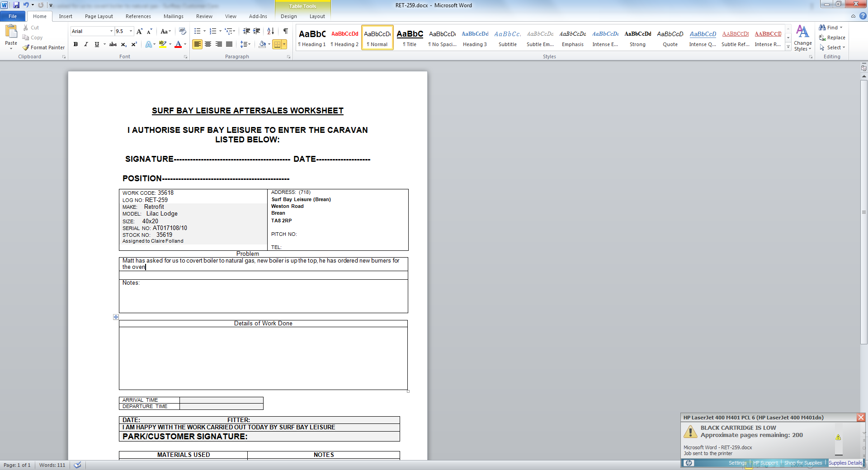Viewport: 868px width, 470px height.
Task: Switch to the Page Layout tab
Action: click(99, 16)
